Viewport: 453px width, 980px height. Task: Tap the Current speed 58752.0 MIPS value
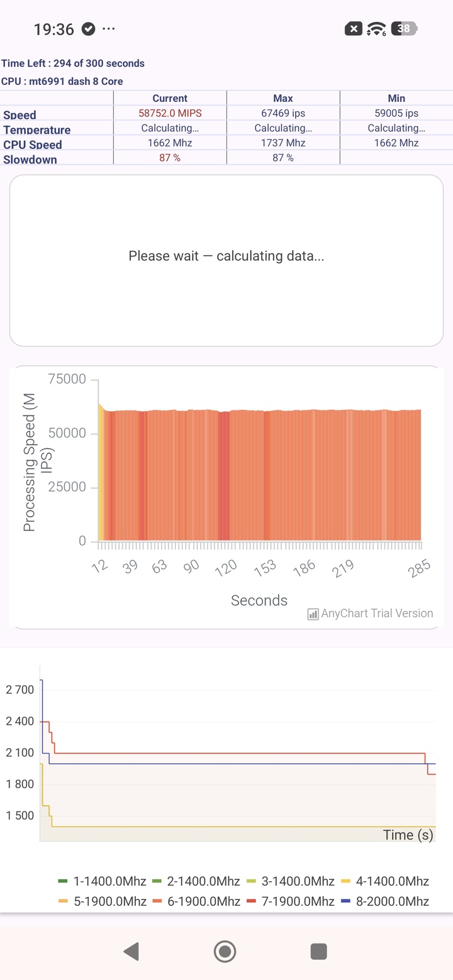pyautogui.click(x=170, y=113)
